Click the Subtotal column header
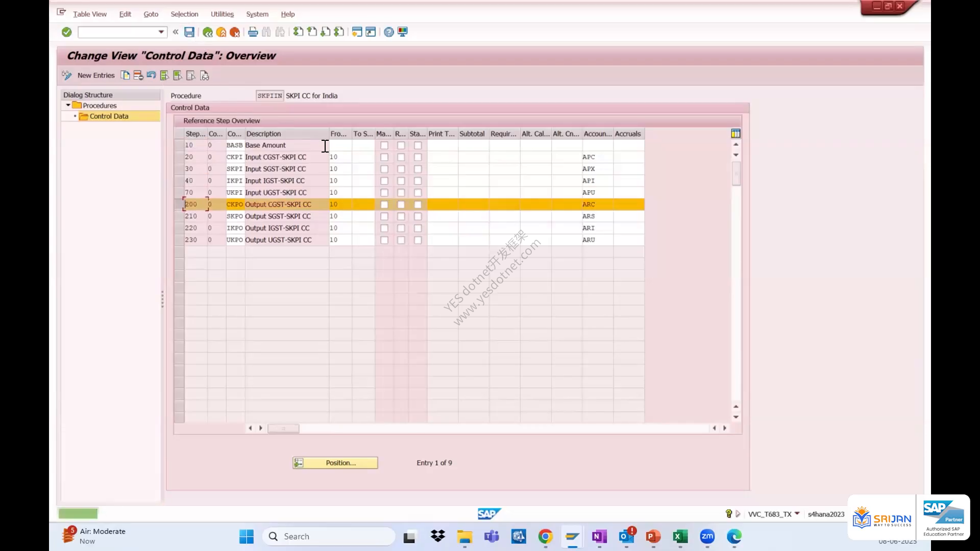 tap(473, 134)
